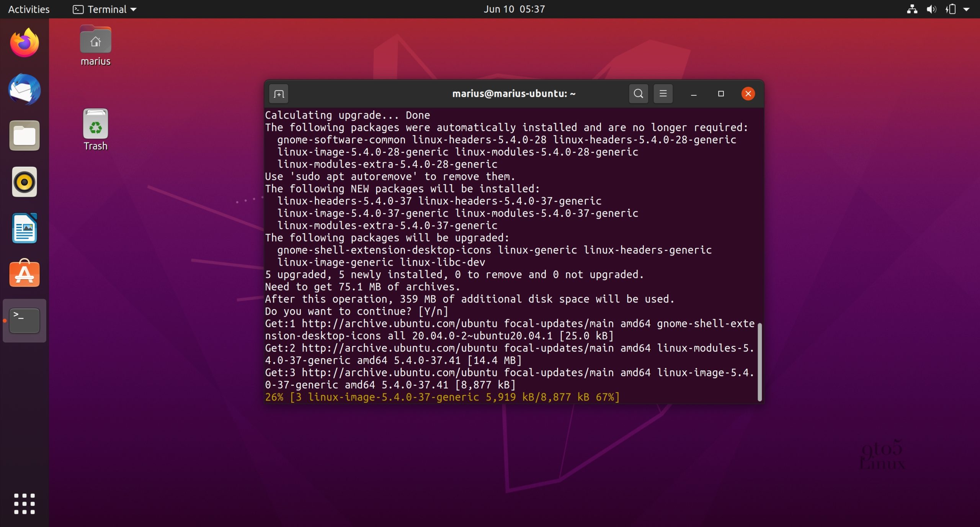This screenshot has width=980, height=527.
Task: Open the terminal search button
Action: [x=638, y=94]
